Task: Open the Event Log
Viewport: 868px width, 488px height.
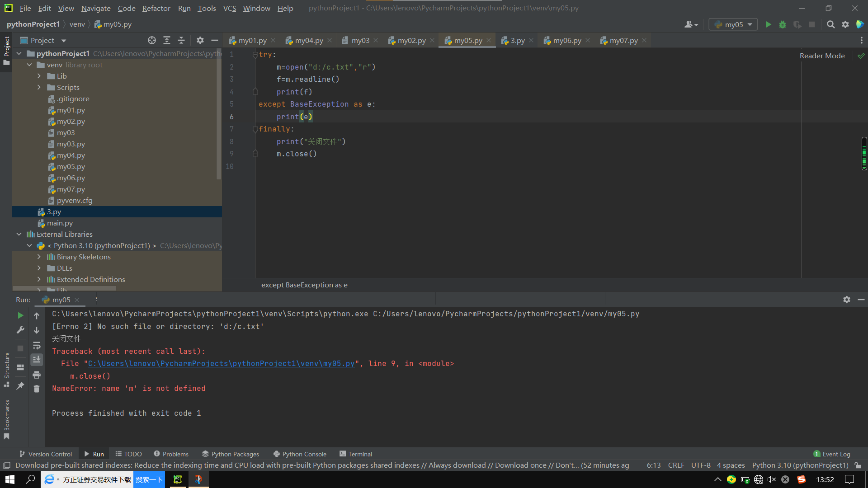Action: (832, 454)
